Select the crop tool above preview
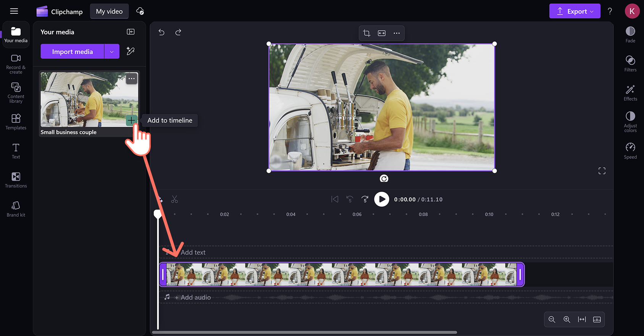 [367, 33]
